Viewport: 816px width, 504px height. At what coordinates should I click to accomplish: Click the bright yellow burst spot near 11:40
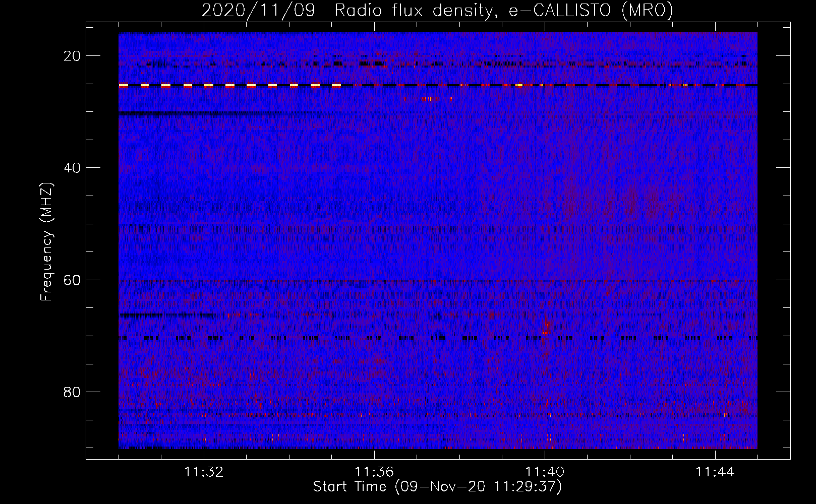(x=544, y=332)
